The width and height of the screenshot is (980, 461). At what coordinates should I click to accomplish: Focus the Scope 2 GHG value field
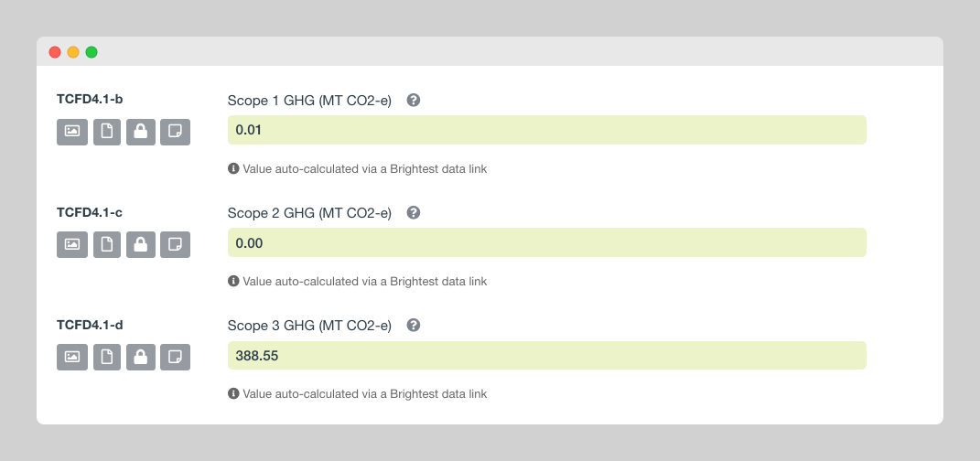click(x=547, y=242)
